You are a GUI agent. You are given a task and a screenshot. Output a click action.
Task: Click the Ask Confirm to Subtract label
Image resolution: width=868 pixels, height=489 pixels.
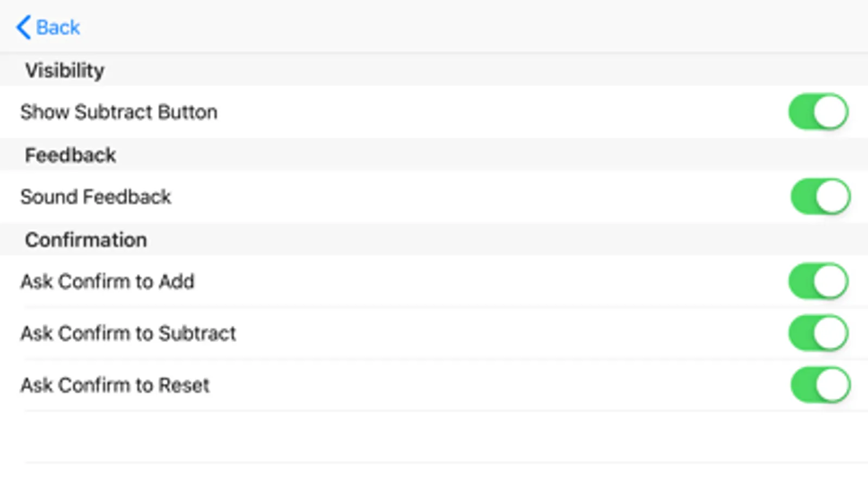128,333
